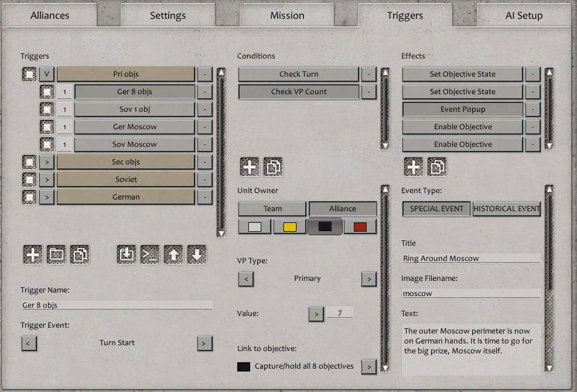This screenshot has width=577, height=392.
Task: Add a new trigger with the plus icon
Action: 33,255
